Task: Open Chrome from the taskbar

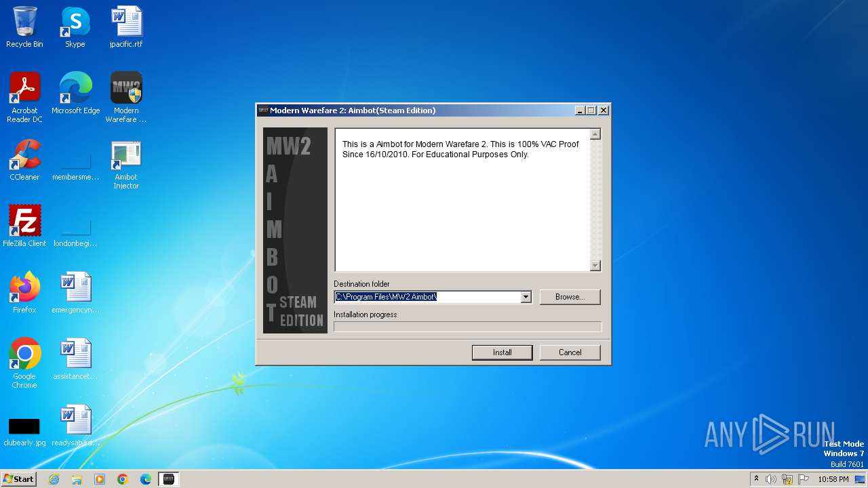Action: coord(123,479)
